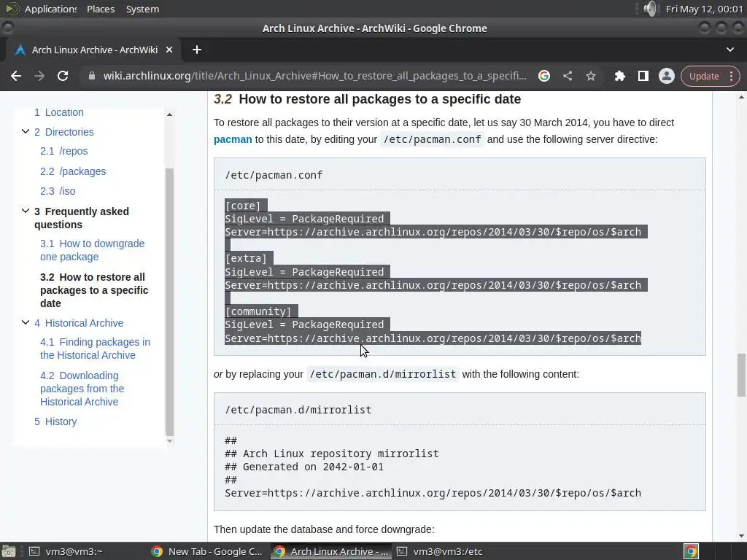Go to 1 Location in contents
Viewport: 747px width, 560px height.
click(58, 112)
